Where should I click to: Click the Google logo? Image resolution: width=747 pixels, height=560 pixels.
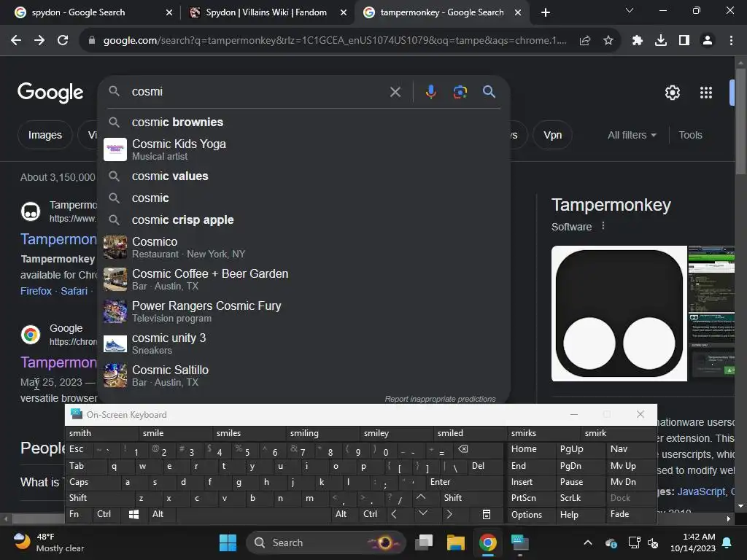50,93
